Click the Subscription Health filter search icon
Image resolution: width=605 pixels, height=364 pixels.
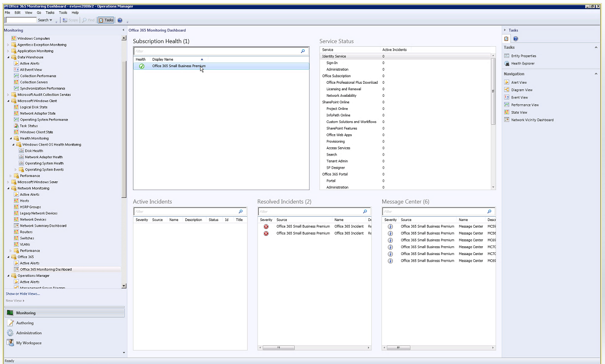[x=303, y=51]
